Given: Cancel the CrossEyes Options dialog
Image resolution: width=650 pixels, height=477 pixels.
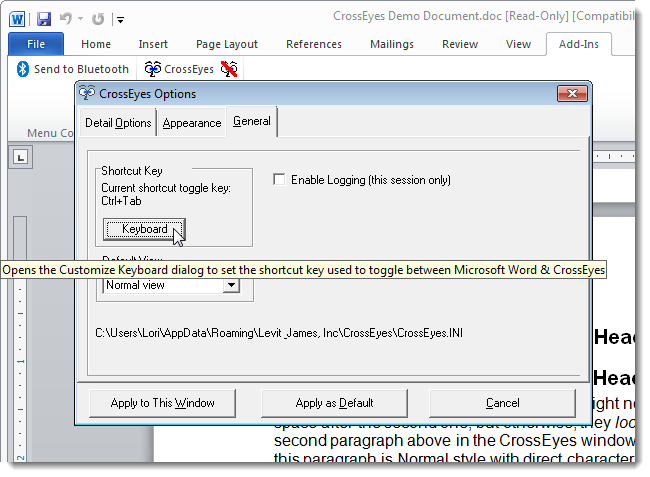Looking at the screenshot, I should tap(502, 403).
